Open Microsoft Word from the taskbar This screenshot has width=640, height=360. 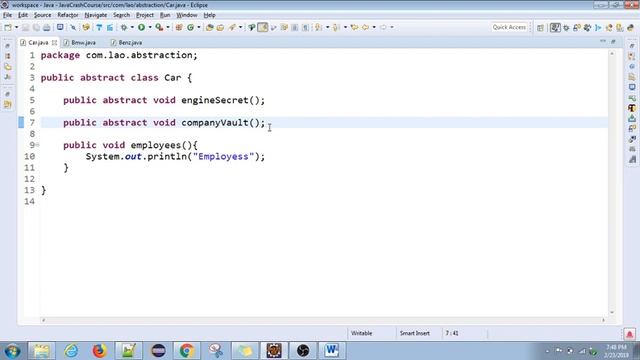(x=331, y=351)
